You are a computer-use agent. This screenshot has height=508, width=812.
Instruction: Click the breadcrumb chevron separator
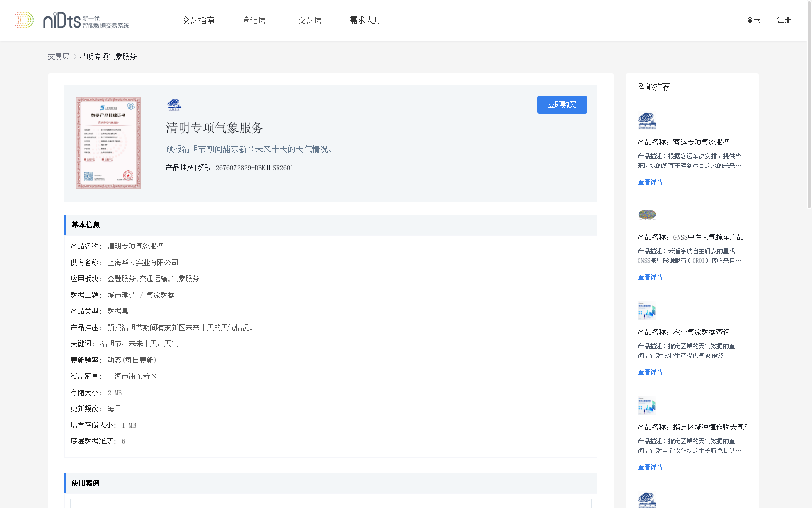tap(75, 57)
